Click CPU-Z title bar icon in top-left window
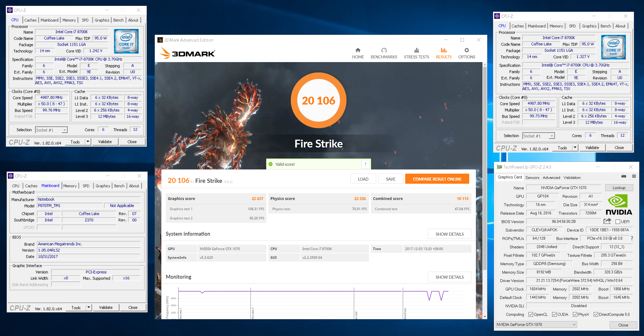Viewport: 644px width, 336px height. pyautogui.click(x=10, y=10)
